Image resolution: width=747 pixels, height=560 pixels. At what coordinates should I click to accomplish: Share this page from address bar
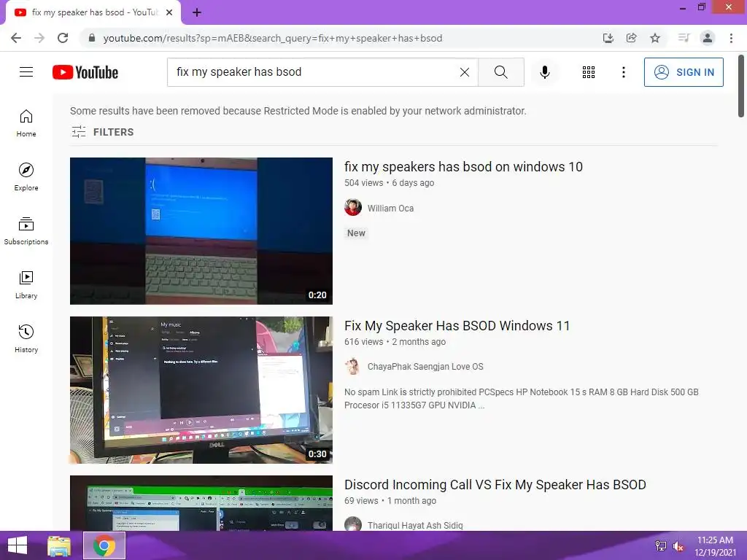632,38
